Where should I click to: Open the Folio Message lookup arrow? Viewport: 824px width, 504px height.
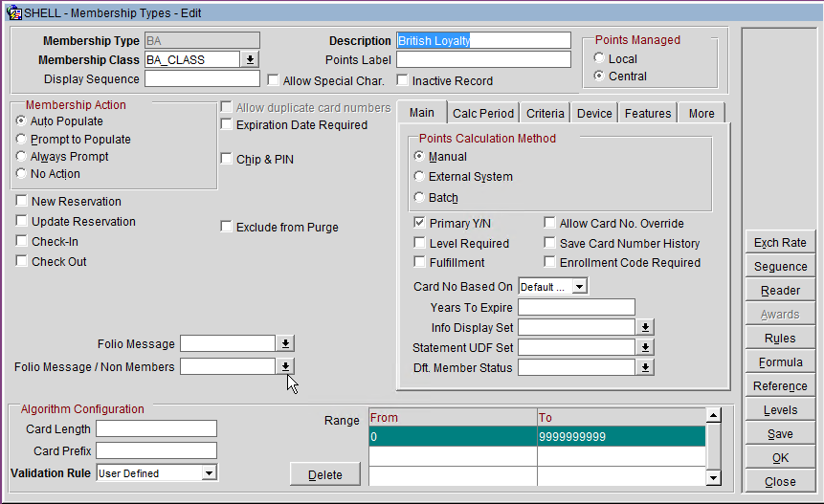click(x=285, y=343)
